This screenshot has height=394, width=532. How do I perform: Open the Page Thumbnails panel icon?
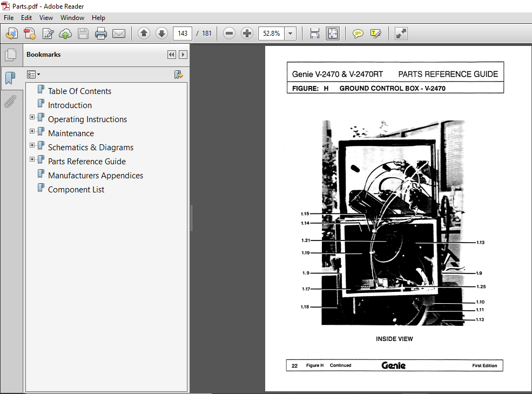[10, 55]
